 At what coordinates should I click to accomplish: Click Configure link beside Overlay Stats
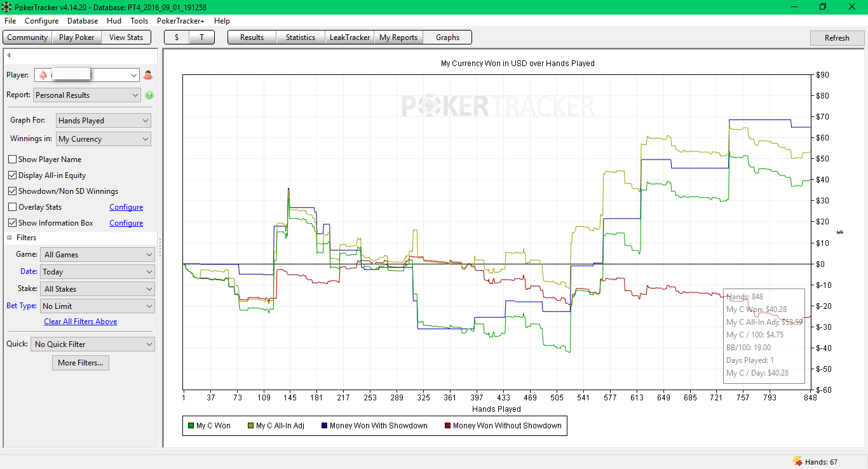[126, 207]
